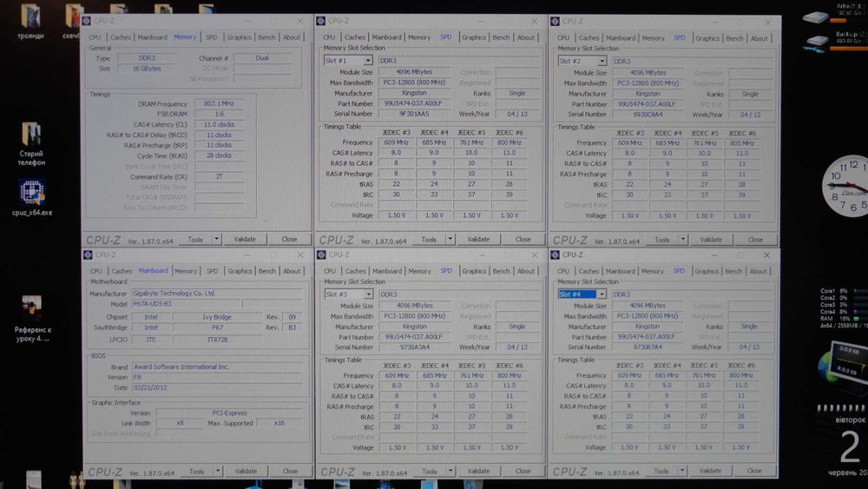Open Caches tab in the Slot #1 window

[x=355, y=37]
